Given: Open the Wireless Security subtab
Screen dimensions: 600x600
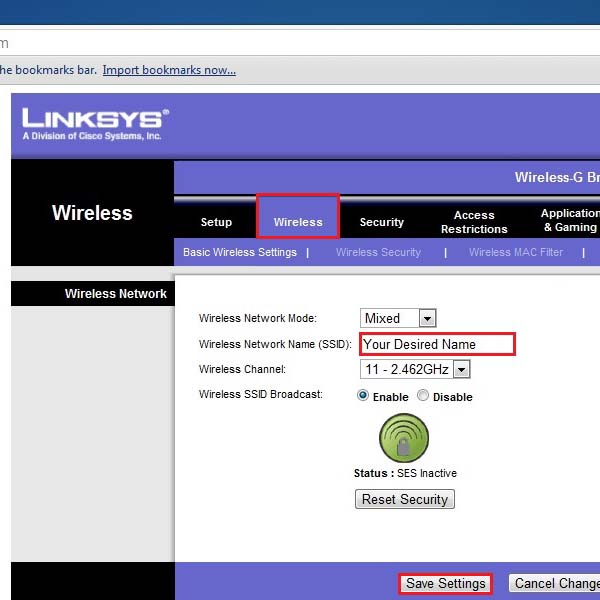Looking at the screenshot, I should coord(378,252).
